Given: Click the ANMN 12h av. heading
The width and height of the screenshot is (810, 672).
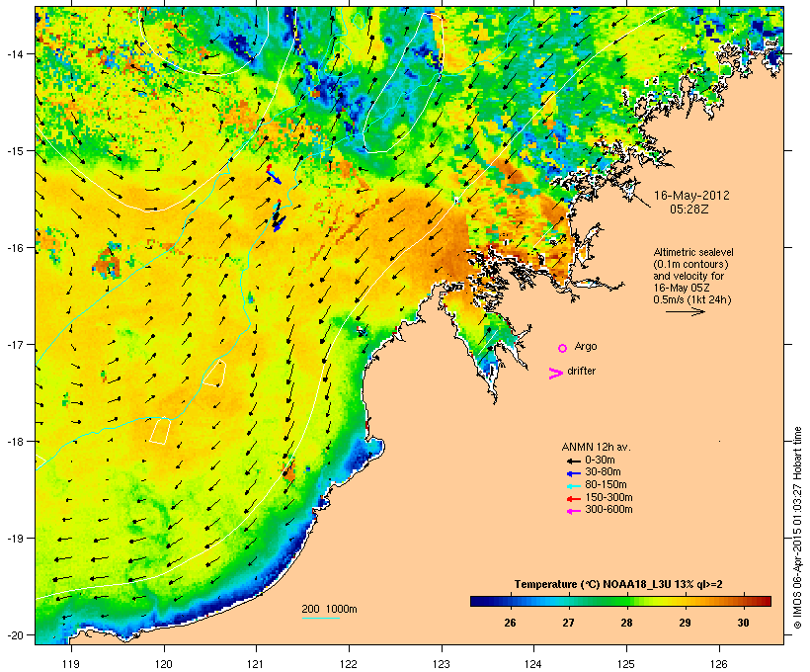Looking at the screenshot, I should (596, 447).
